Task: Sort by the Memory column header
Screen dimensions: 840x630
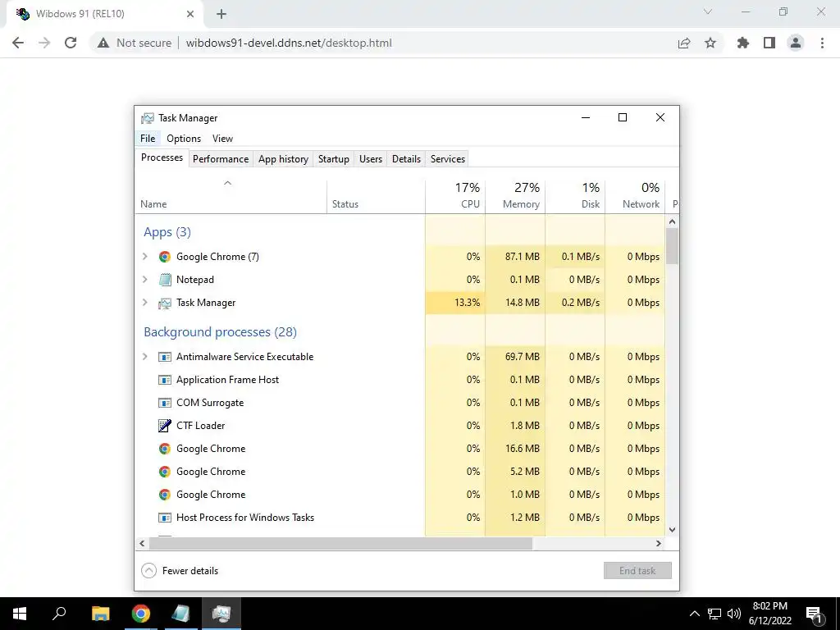Action: click(x=515, y=197)
